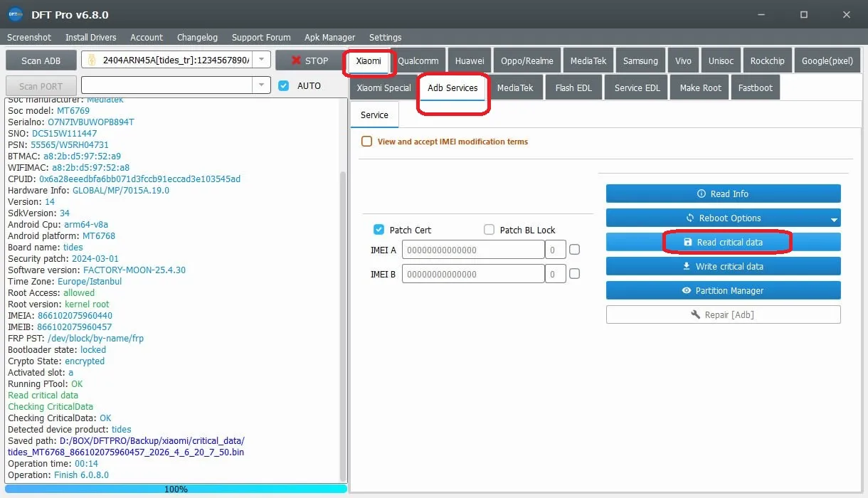
Task: Click the Read Info button
Action: click(723, 194)
